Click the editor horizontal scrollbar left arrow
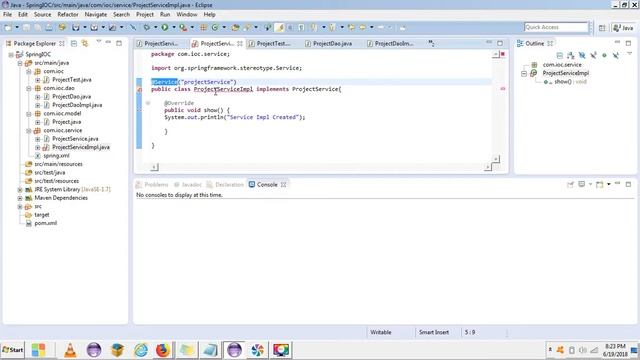The image size is (640, 360). pos(154,167)
